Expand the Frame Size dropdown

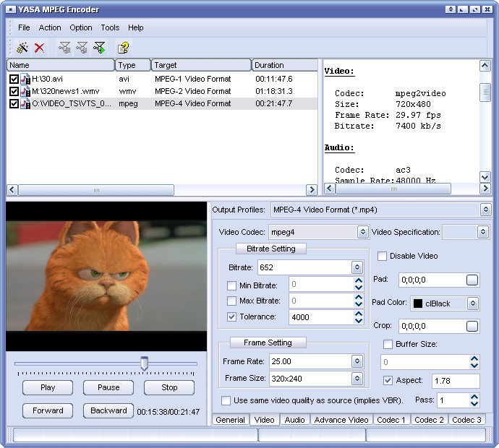click(357, 379)
